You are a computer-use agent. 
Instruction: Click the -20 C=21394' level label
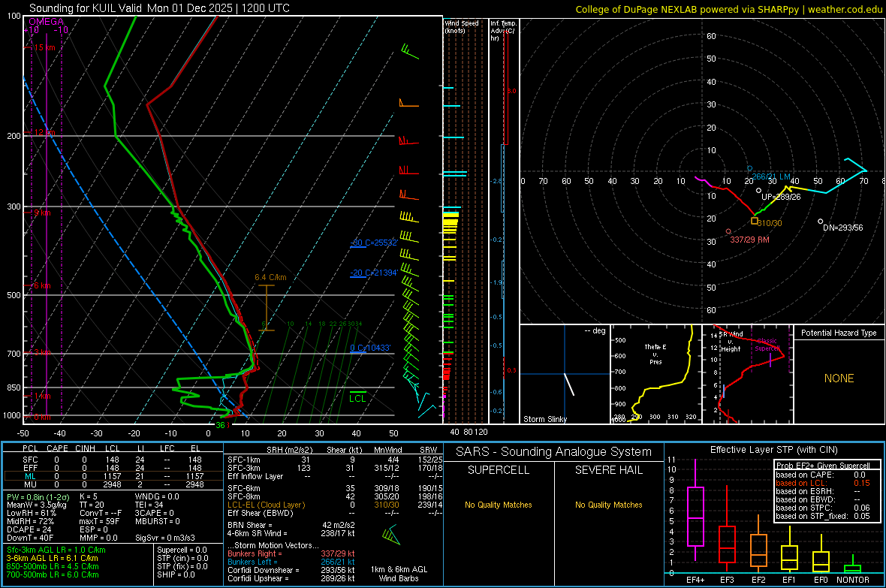[374, 273]
